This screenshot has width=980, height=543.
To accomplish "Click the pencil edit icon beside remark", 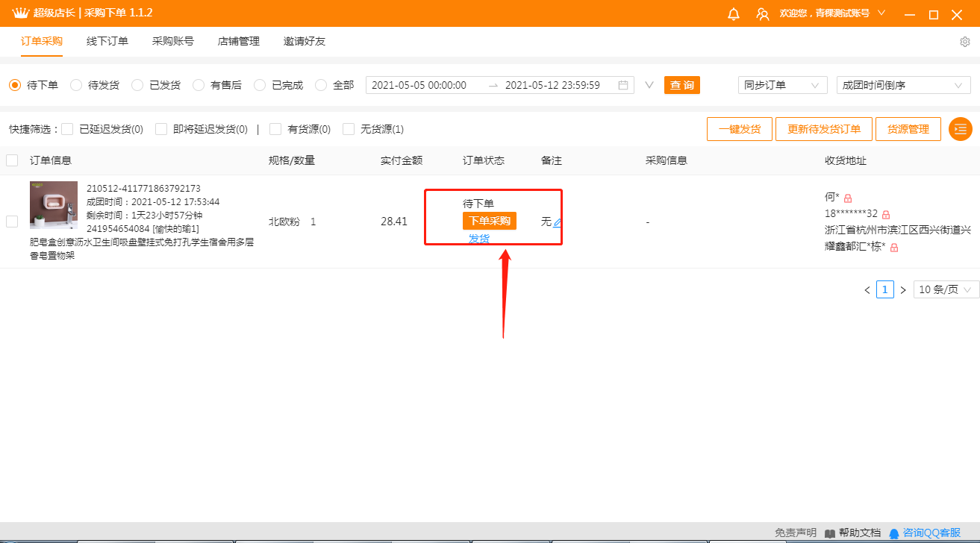I will (558, 222).
